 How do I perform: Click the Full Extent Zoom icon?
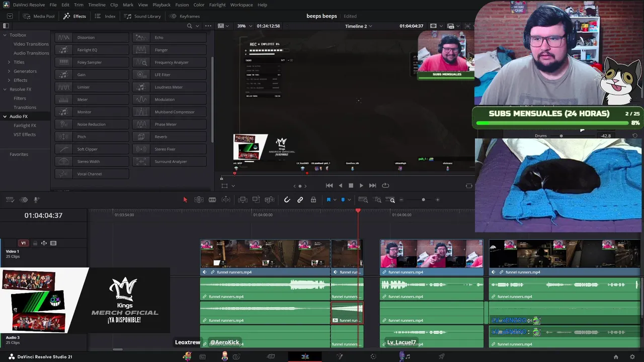click(363, 200)
